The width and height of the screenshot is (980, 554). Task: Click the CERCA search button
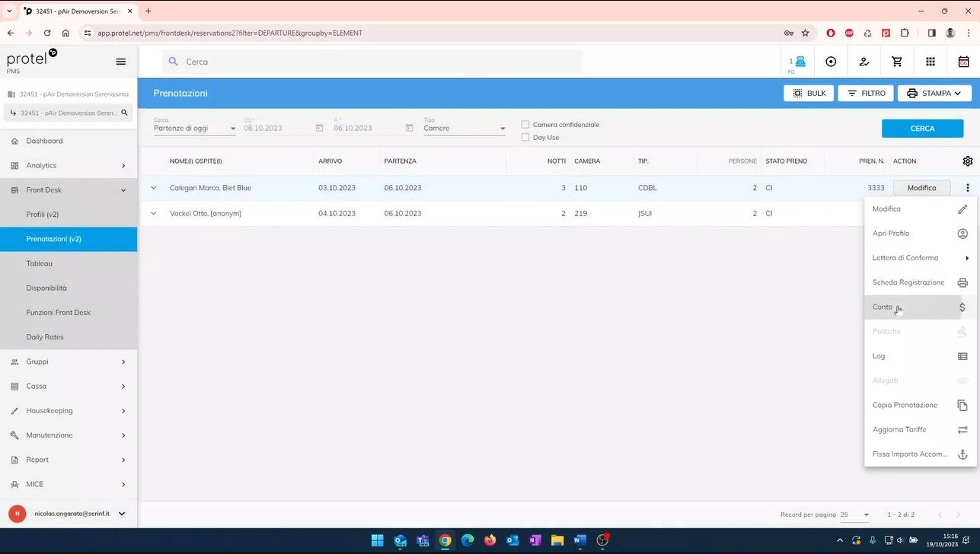pyautogui.click(x=922, y=128)
